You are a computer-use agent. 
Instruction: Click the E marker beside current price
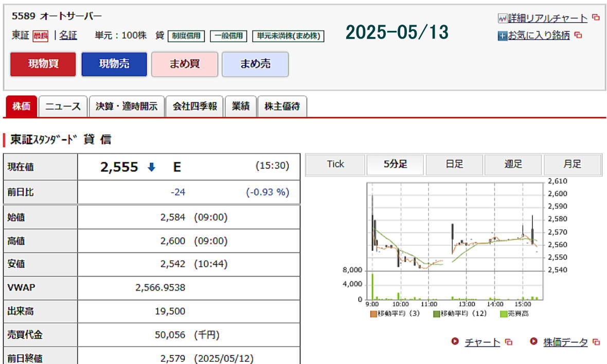(x=177, y=167)
